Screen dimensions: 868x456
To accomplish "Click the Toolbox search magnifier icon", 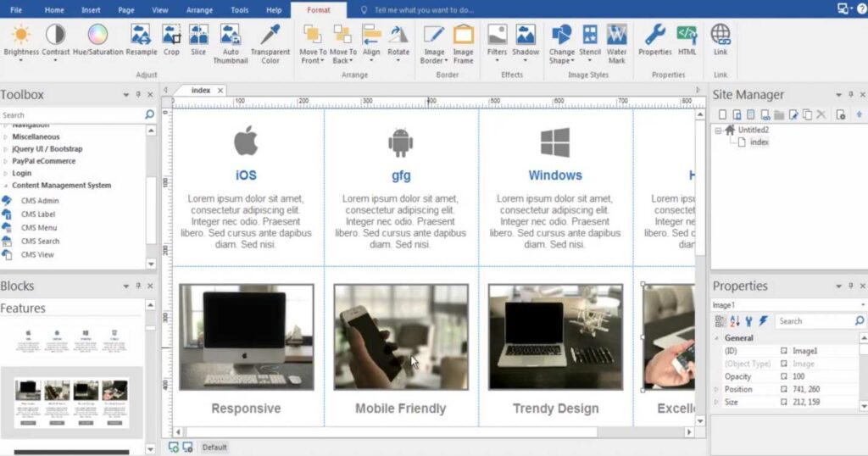I will (149, 114).
